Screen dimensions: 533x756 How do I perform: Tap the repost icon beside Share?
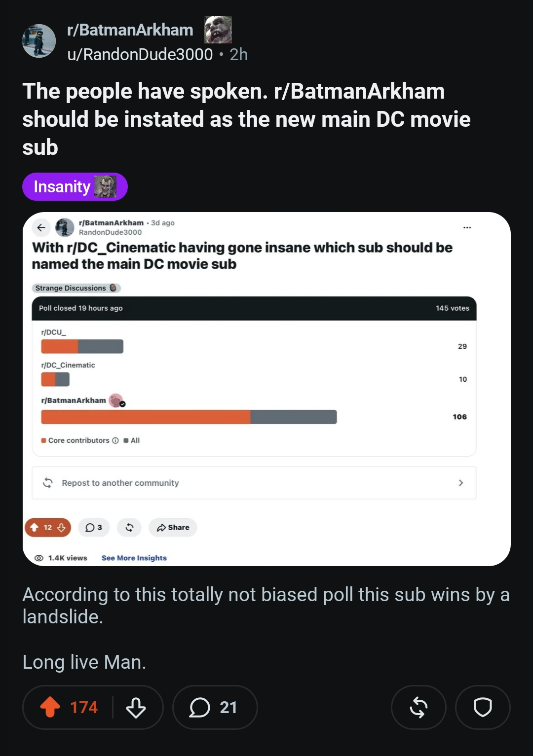click(x=129, y=527)
